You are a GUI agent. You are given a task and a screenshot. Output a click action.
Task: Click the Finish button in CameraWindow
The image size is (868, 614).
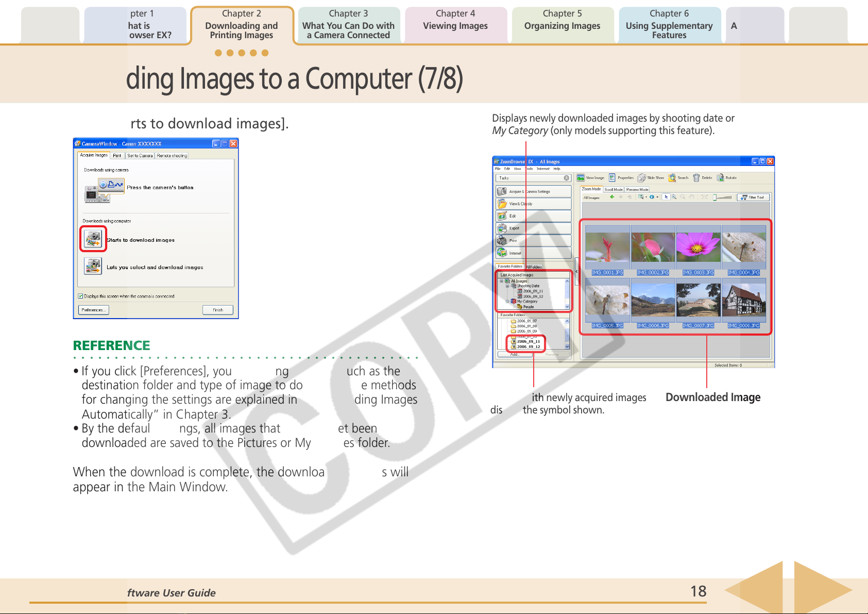tap(218, 310)
